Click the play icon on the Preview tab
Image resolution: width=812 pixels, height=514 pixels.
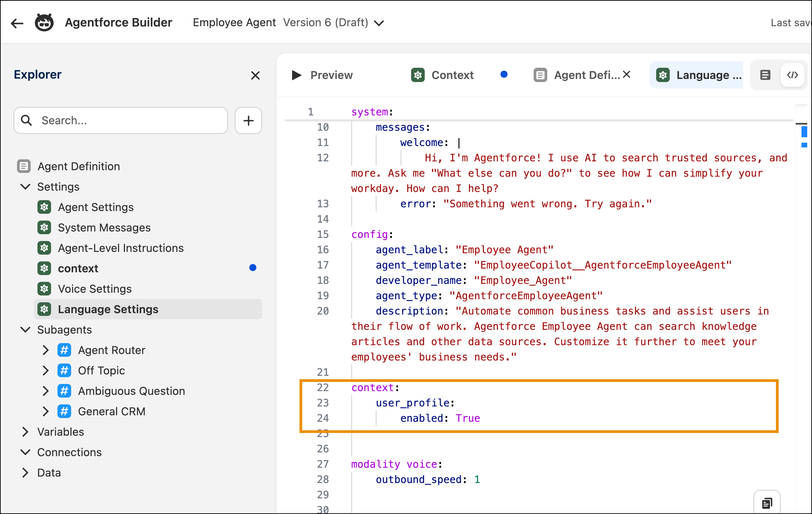click(296, 75)
